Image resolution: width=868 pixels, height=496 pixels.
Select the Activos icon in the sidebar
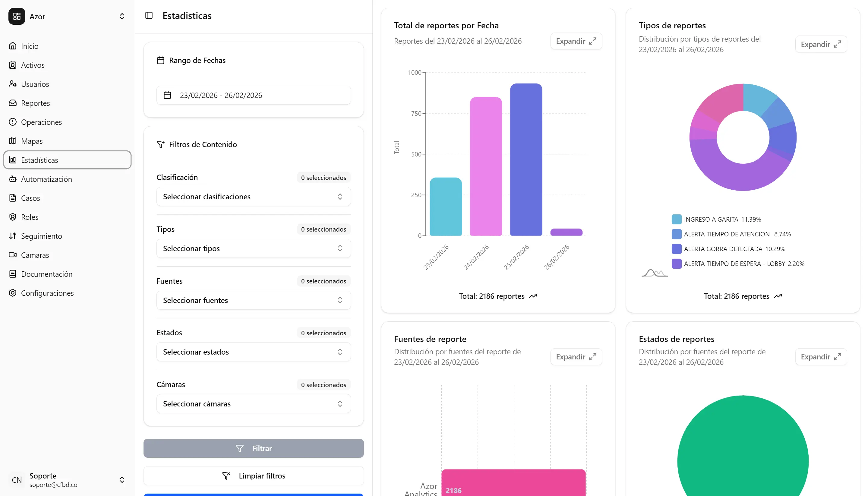[x=13, y=65]
